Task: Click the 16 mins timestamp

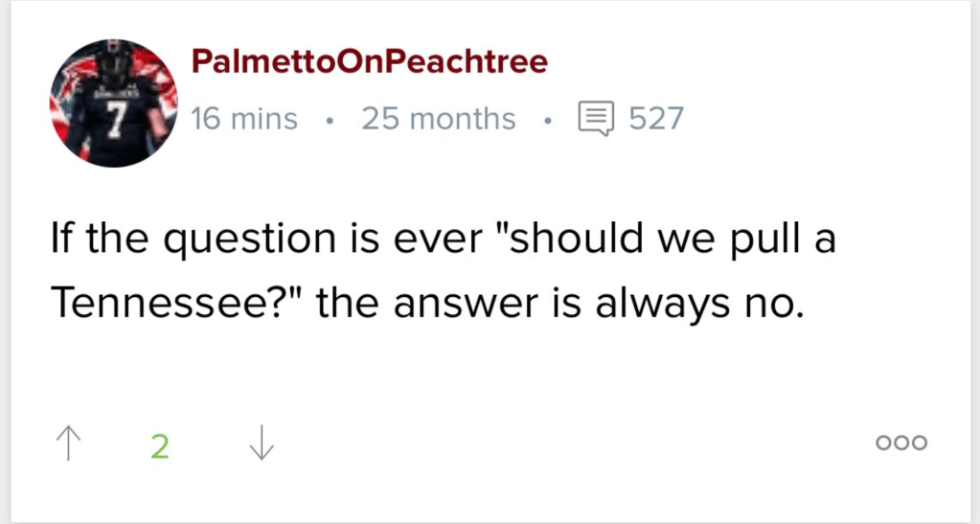Action: point(244,120)
